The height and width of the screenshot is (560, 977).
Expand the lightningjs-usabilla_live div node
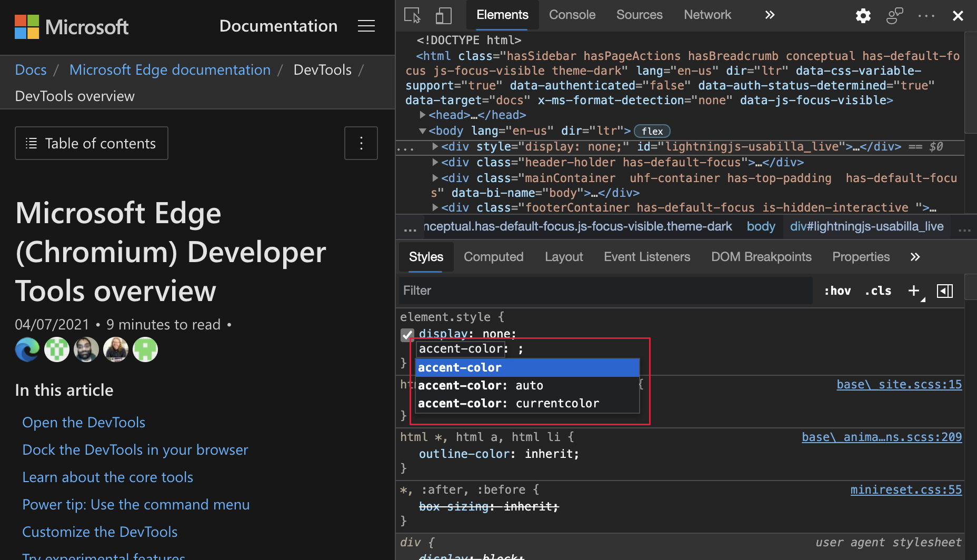click(435, 146)
